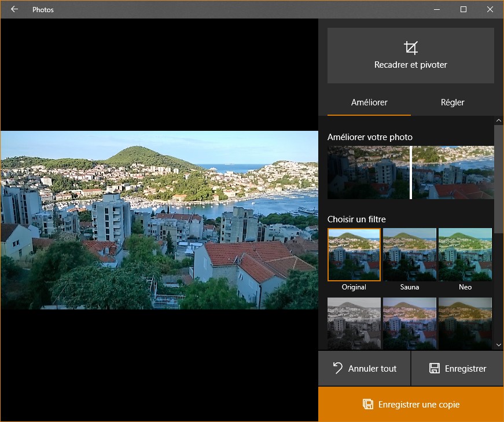Click the crop and rotate icon
Viewport: 504px width, 422px height.
tap(411, 48)
